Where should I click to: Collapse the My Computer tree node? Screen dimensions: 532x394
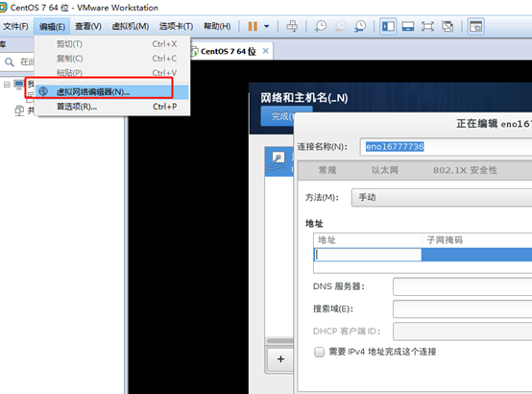[x=7, y=85]
